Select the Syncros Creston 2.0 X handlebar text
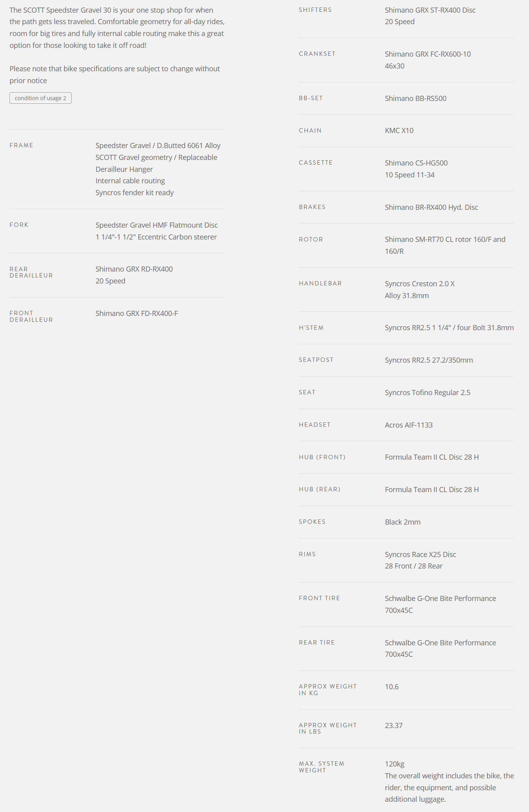Viewport: 529px width, 812px height. click(419, 284)
